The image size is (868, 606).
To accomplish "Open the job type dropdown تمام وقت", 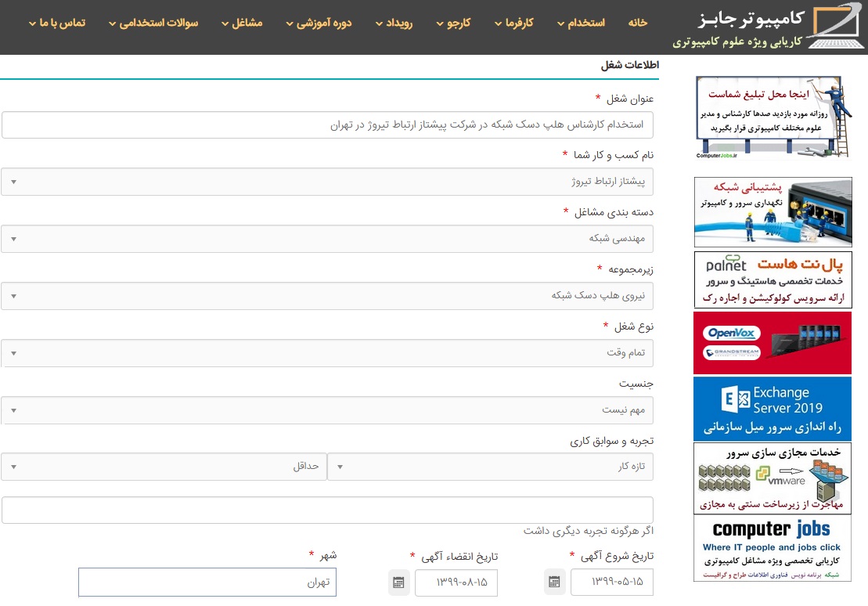I will 327,353.
